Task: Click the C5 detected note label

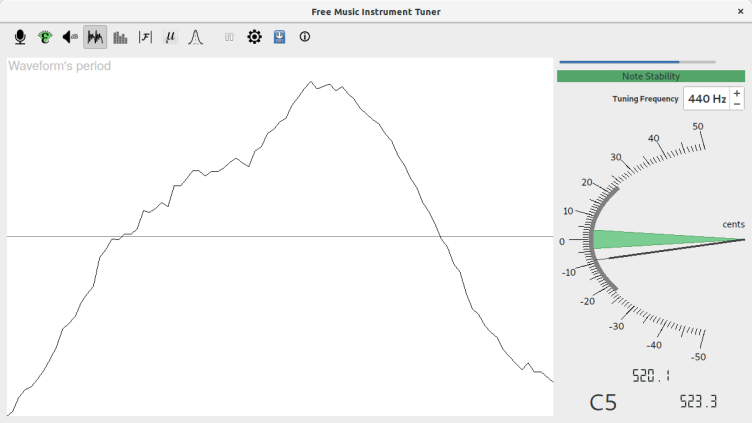Action: click(x=603, y=402)
